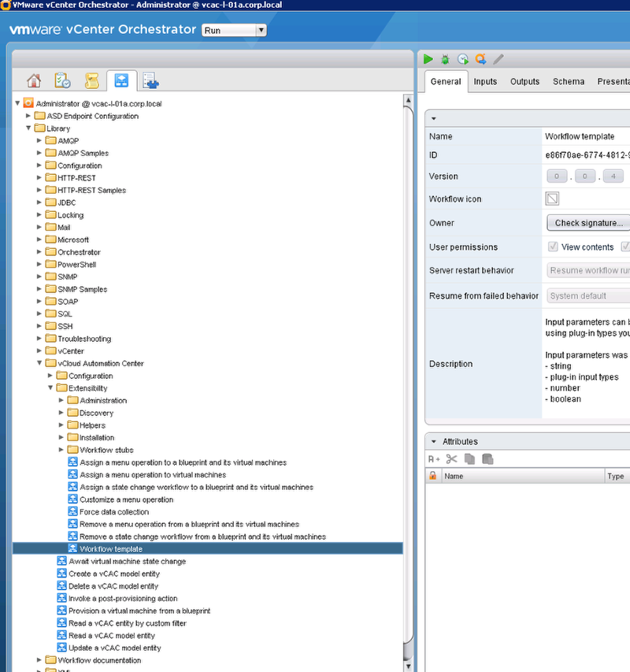The image size is (630, 672).
Task: Switch to the Schema tab
Action: click(x=568, y=81)
